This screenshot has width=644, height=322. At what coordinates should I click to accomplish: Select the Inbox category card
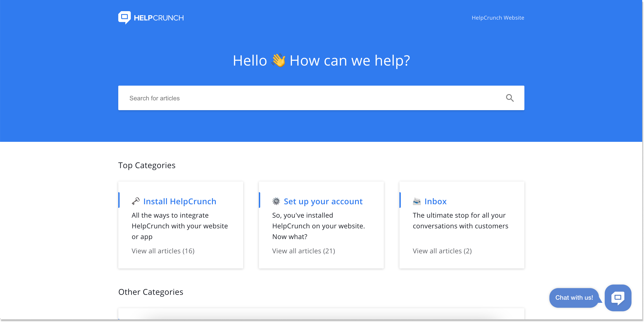(x=462, y=225)
